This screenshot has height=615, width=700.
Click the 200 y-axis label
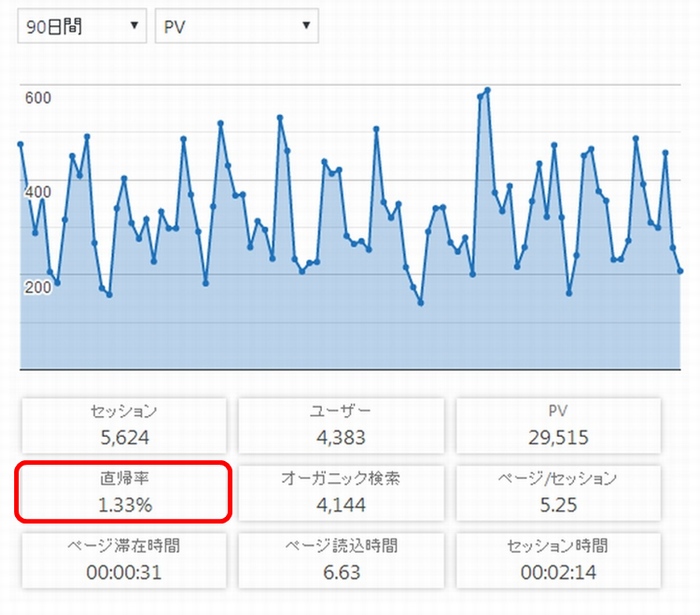pos(38,287)
